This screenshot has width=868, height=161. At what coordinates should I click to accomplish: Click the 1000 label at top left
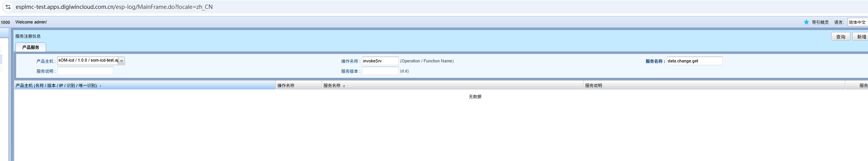click(5, 22)
